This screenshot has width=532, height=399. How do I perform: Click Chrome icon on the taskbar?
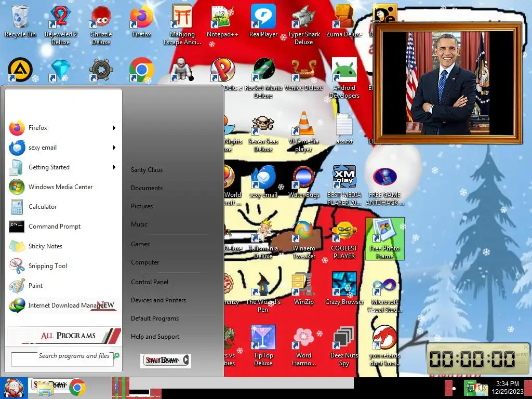(77, 388)
